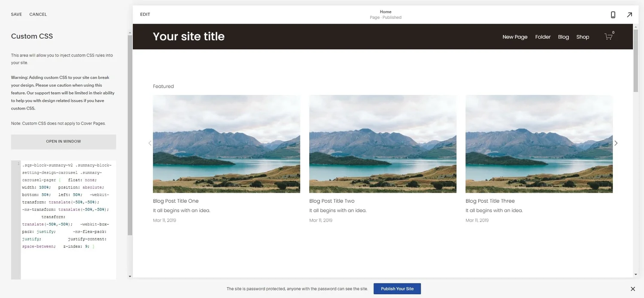Cancel the custom CSS edits

[38, 14]
